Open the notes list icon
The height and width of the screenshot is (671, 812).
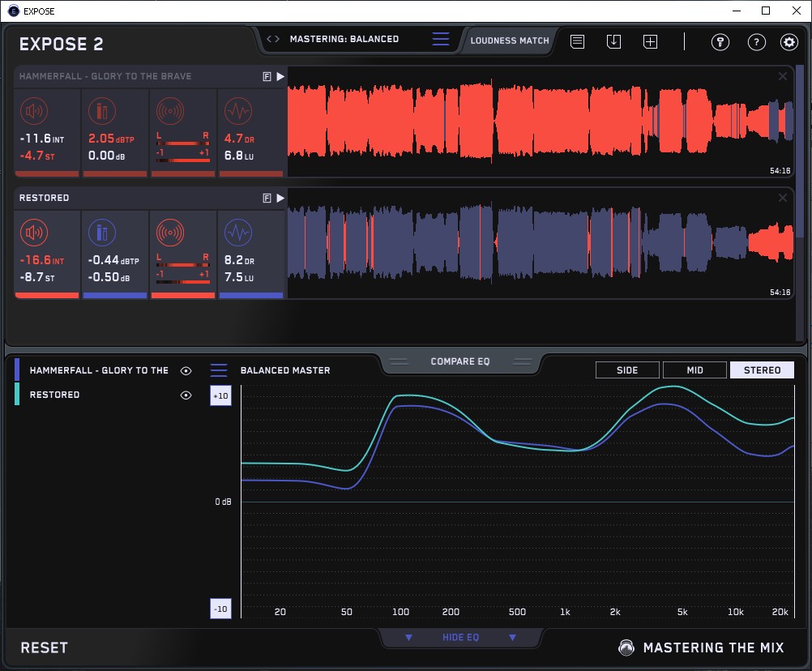click(x=577, y=41)
